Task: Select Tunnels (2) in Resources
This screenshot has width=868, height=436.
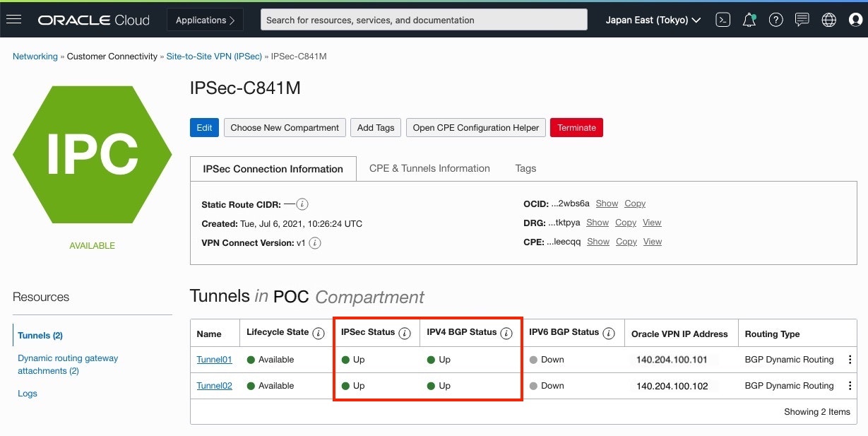Action: coord(40,335)
